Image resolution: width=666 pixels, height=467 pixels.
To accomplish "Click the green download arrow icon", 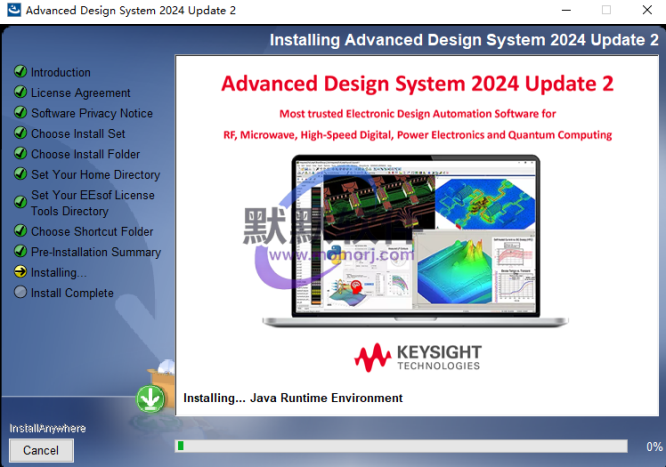I will click(x=150, y=399).
